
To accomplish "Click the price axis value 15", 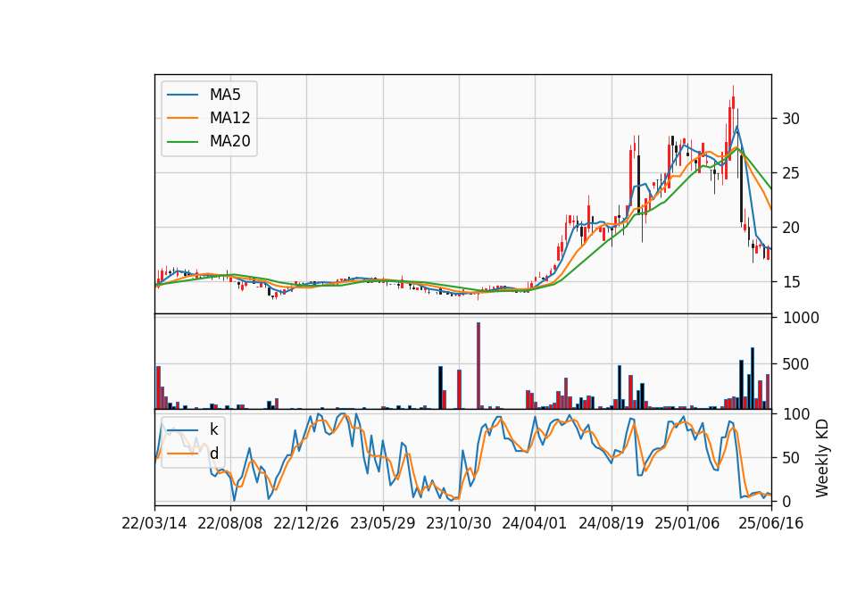I will [790, 282].
